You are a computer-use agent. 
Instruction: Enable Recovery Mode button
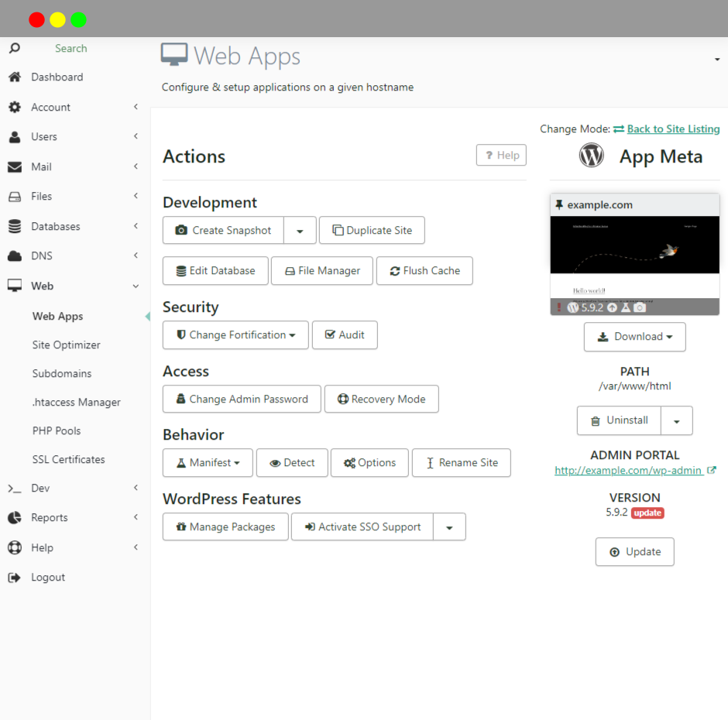tap(382, 399)
